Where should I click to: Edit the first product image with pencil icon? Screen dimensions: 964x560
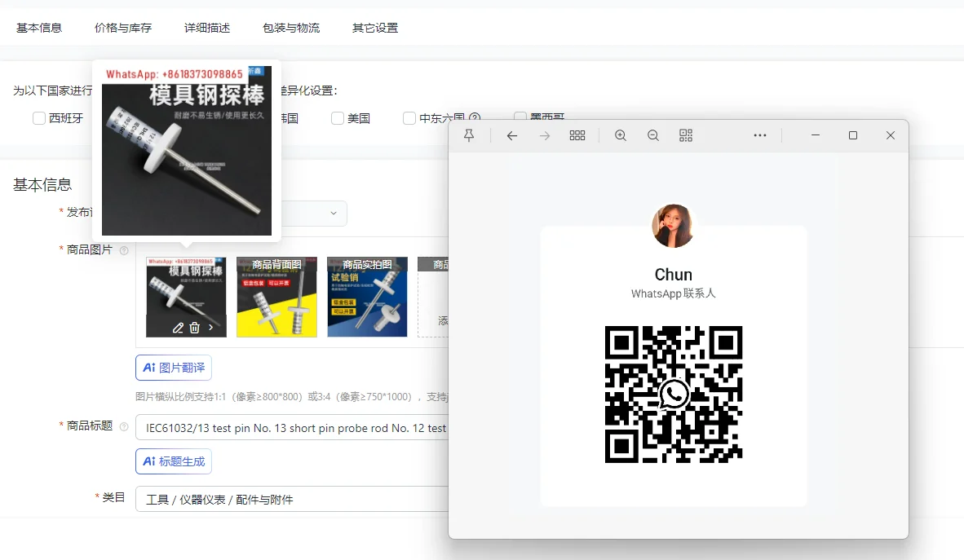click(178, 328)
